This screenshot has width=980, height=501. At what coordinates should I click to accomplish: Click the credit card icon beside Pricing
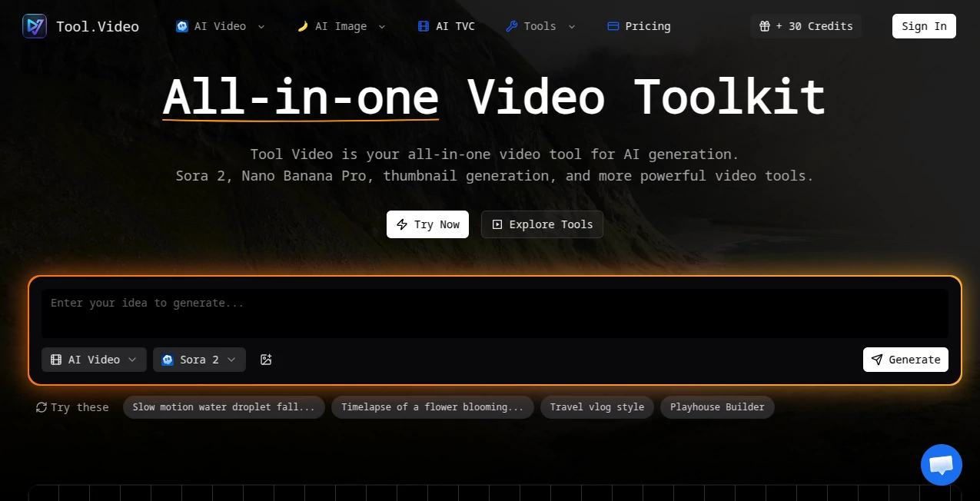click(x=613, y=26)
